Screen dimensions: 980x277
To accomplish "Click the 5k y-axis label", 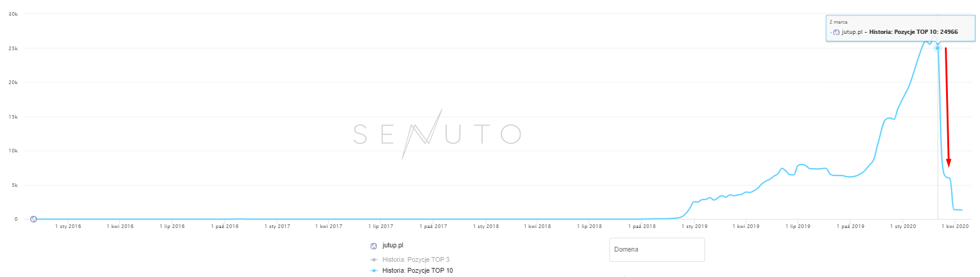I will [15, 185].
